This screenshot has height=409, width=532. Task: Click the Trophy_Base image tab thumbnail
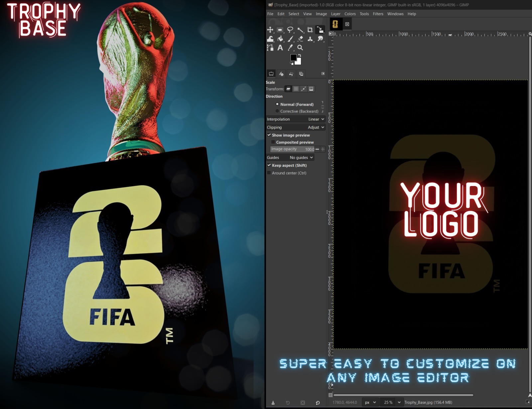(335, 24)
